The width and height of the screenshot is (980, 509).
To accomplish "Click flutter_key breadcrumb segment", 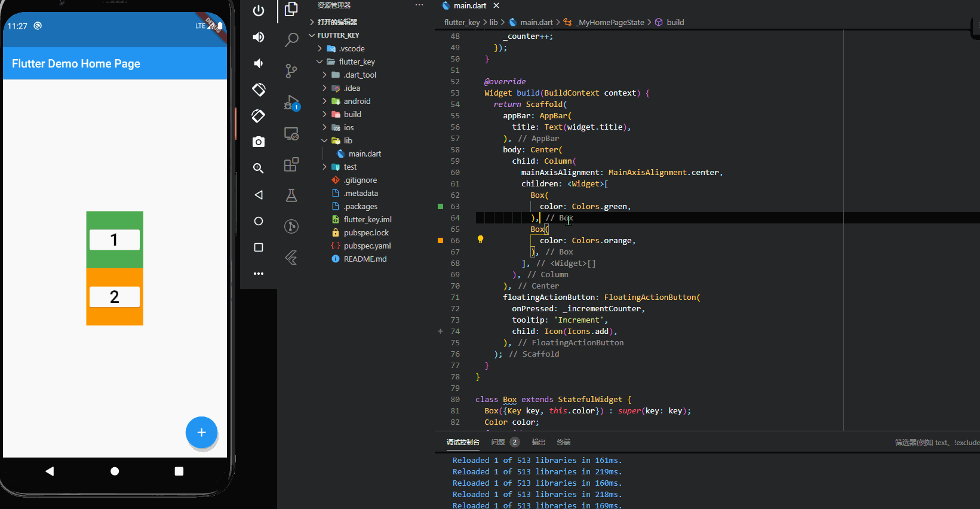I will [x=462, y=22].
